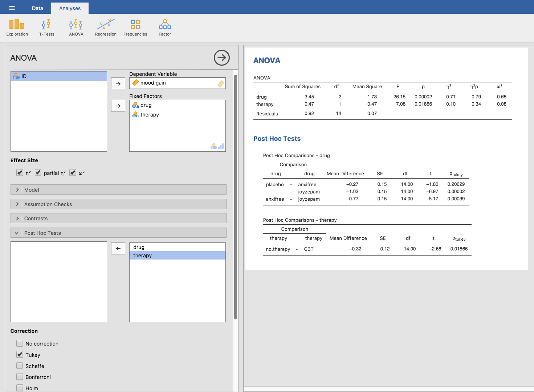Viewport: 534px width, 392px height.
Task: Expand the Contrasts section
Action: pos(118,218)
